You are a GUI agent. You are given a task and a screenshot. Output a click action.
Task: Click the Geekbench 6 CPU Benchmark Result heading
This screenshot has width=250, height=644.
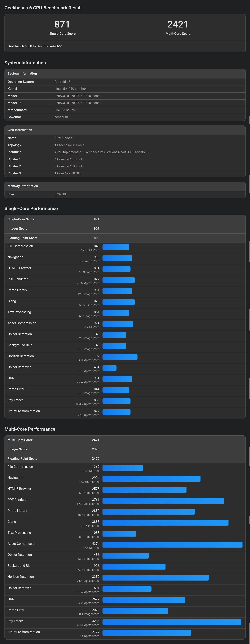coord(43,8)
